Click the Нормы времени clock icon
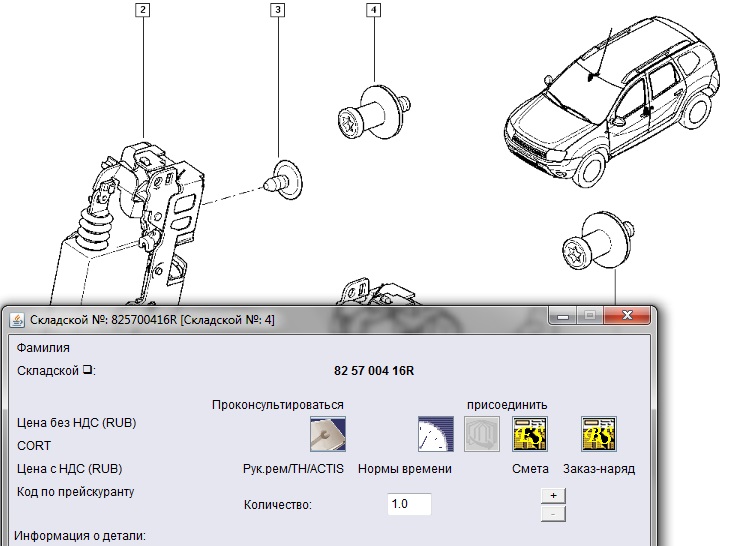 point(435,434)
